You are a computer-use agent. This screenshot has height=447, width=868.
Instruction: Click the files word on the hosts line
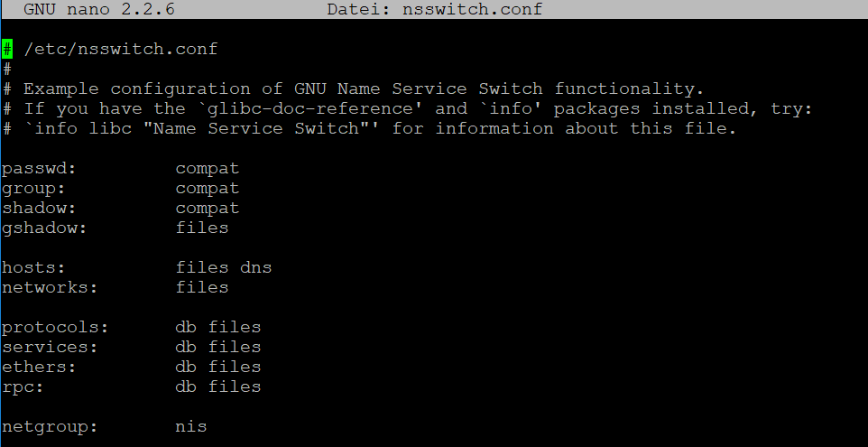click(x=202, y=267)
